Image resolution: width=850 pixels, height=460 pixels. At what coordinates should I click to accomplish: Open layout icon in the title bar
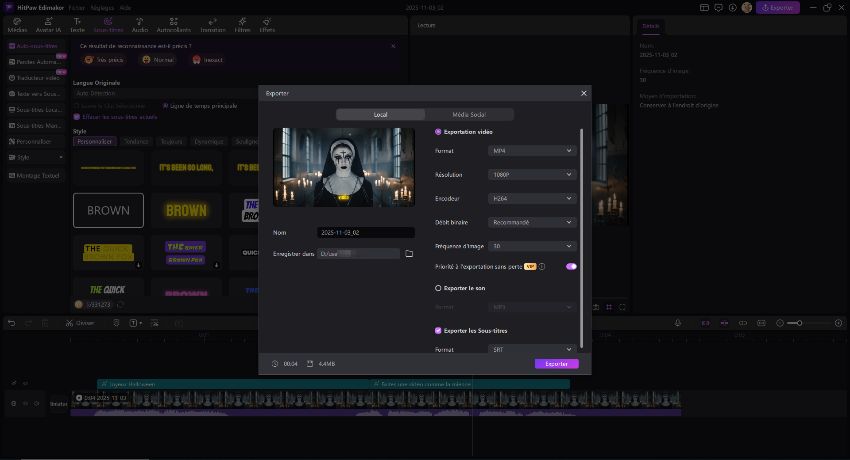pyautogui.click(x=704, y=8)
